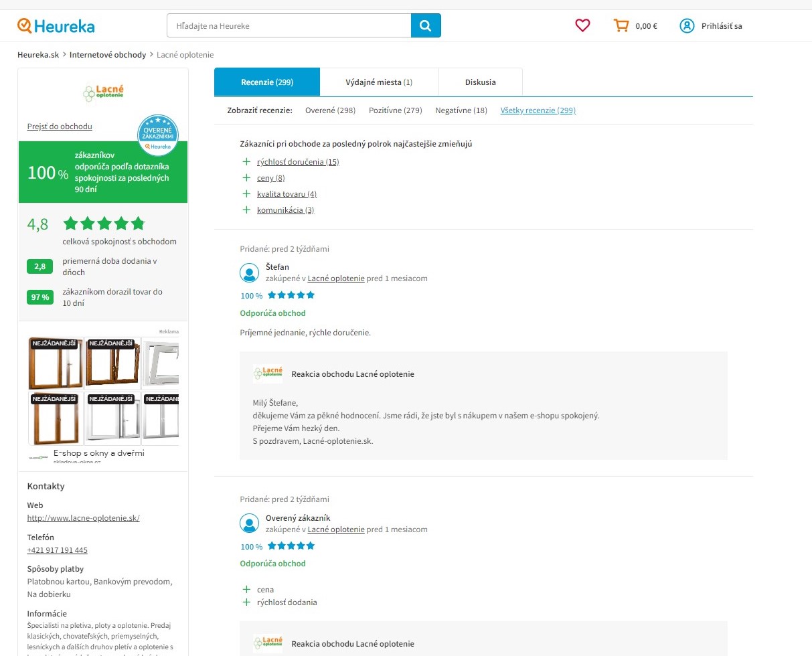Expand the ceny plus icon
This screenshot has height=656, width=812.
pos(246,178)
